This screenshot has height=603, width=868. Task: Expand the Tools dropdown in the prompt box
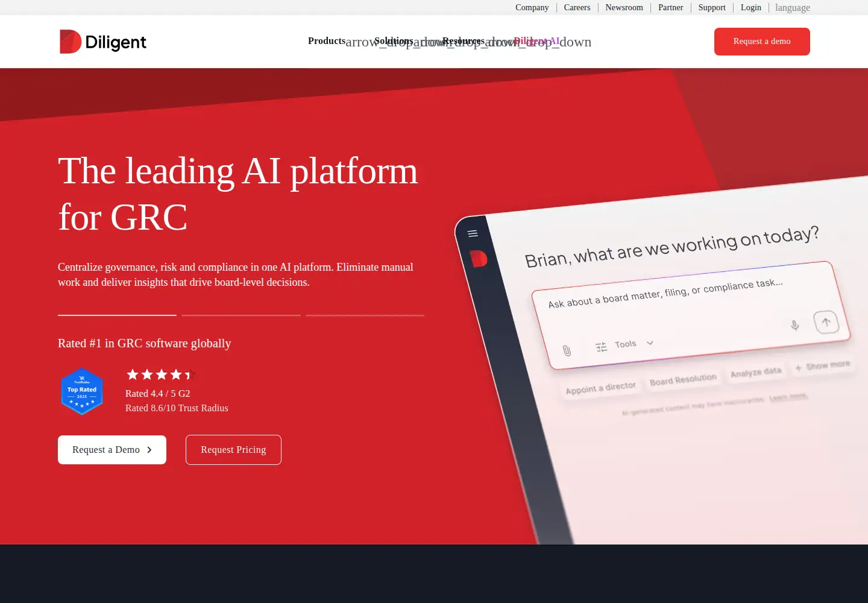pyautogui.click(x=624, y=345)
